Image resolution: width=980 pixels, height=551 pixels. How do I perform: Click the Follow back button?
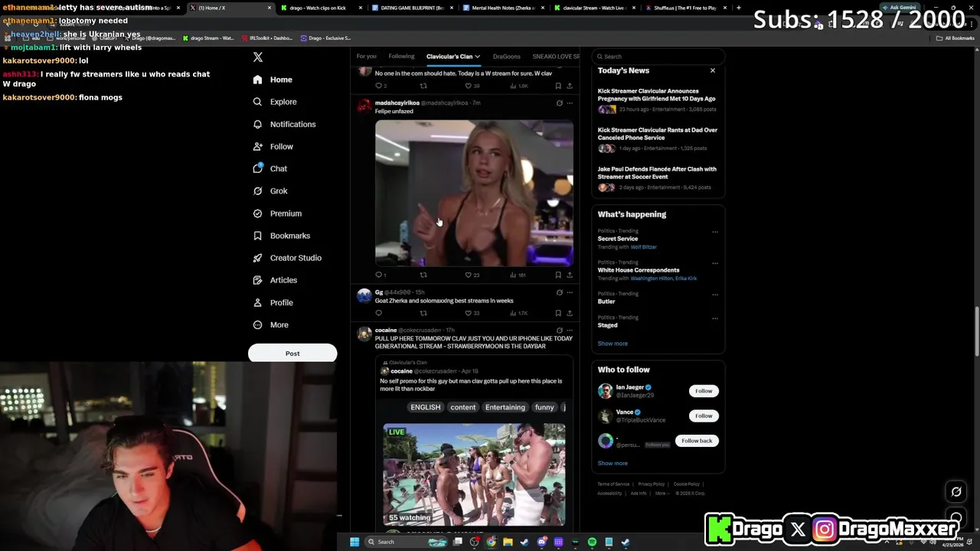coord(697,441)
